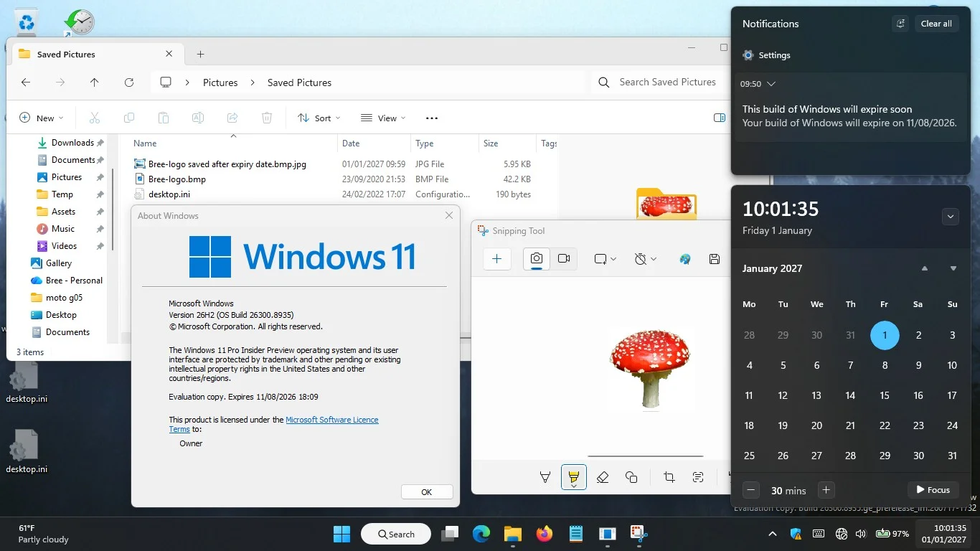This screenshot has height=551, width=980.
Task: Open the View layout dropdown
Action: tap(383, 118)
